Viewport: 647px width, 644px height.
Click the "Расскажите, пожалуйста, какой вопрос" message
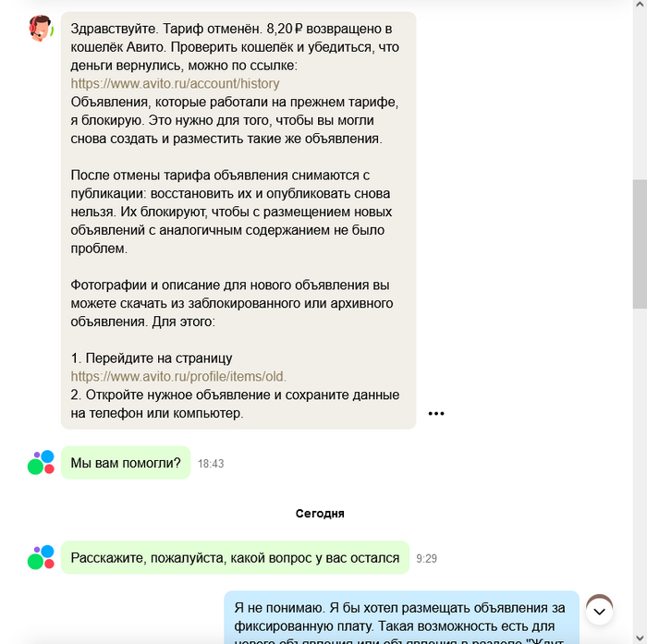coord(235,558)
